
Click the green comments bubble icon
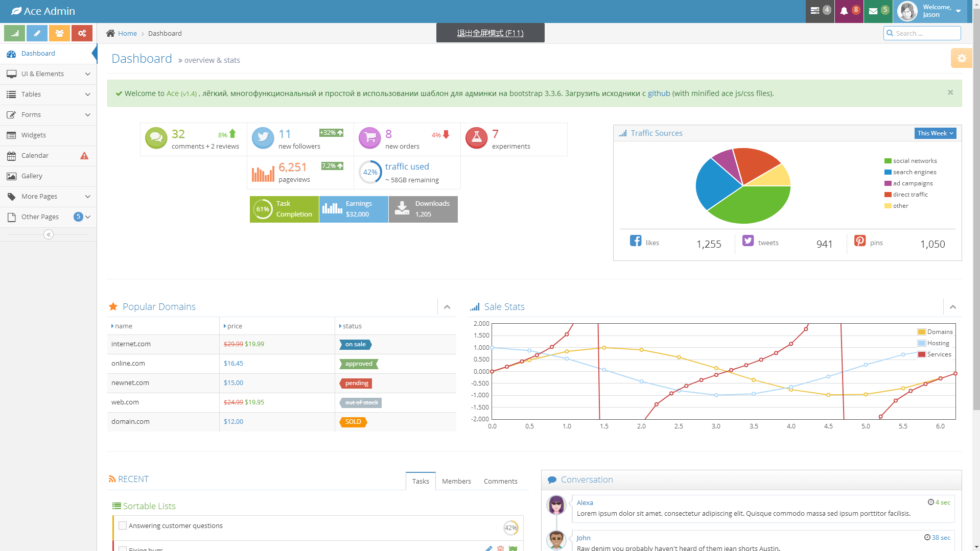pos(156,138)
